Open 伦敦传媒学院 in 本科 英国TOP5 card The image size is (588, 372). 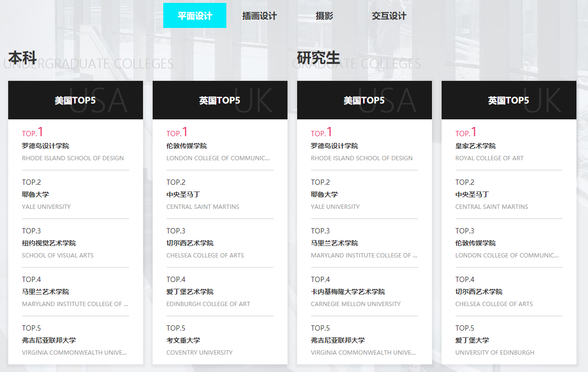point(186,146)
